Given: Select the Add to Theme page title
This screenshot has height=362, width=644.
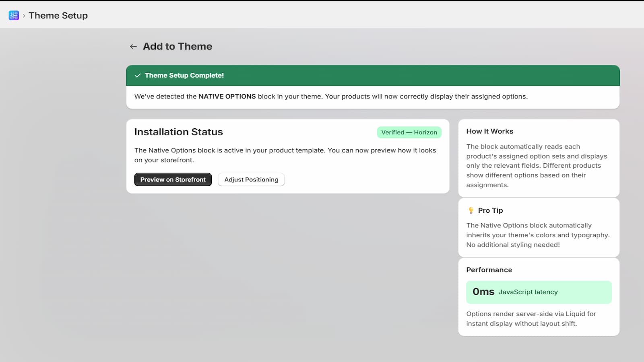Looking at the screenshot, I should click(x=177, y=46).
